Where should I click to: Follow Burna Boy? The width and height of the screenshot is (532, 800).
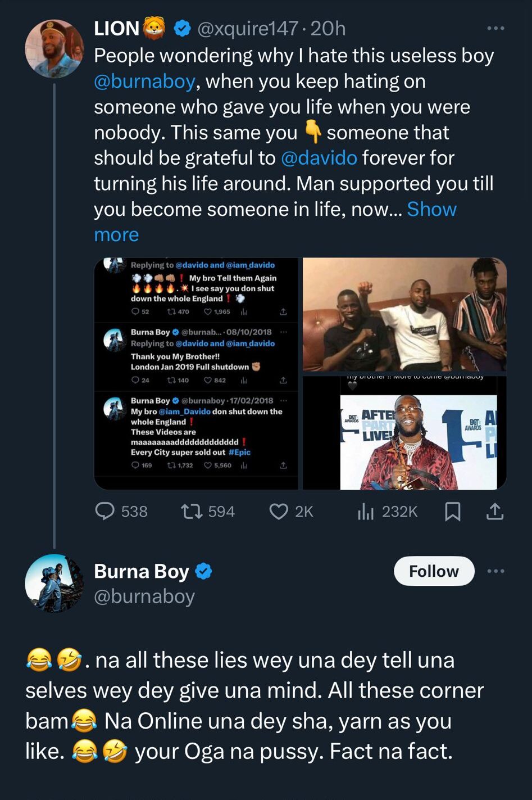(x=434, y=571)
